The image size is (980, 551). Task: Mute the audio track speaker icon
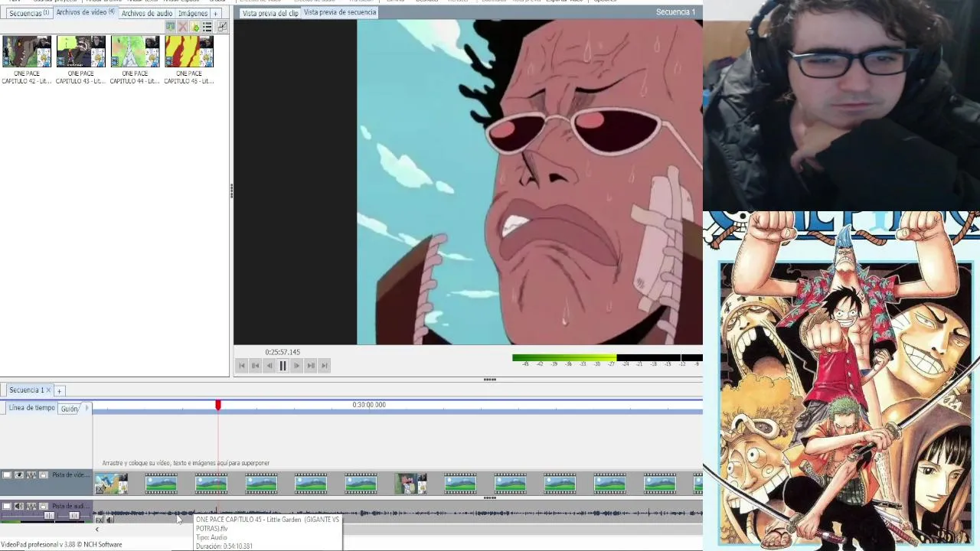click(x=19, y=506)
